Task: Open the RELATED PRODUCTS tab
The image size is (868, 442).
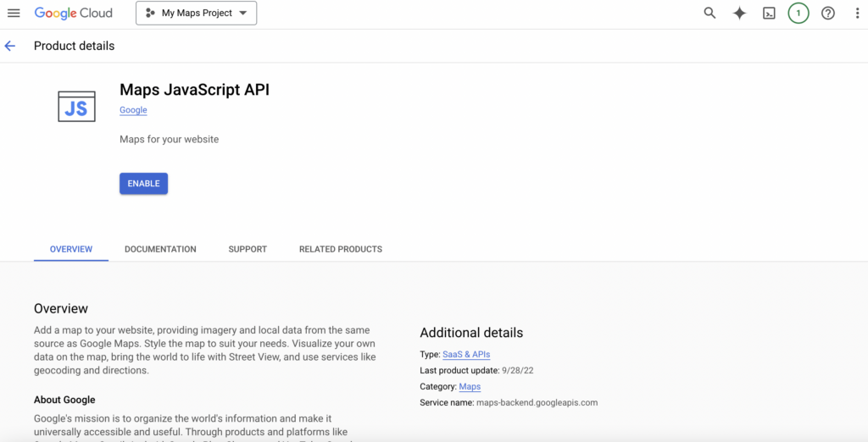Action: pos(341,250)
